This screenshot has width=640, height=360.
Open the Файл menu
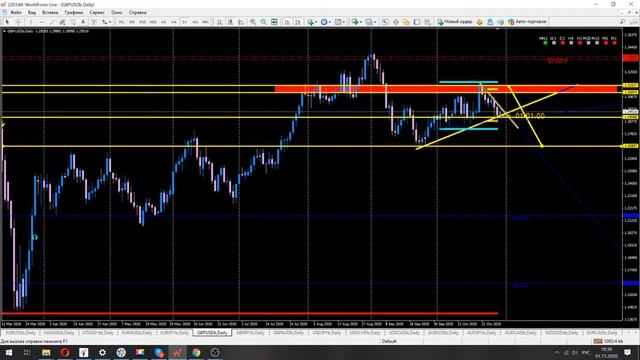(x=16, y=13)
